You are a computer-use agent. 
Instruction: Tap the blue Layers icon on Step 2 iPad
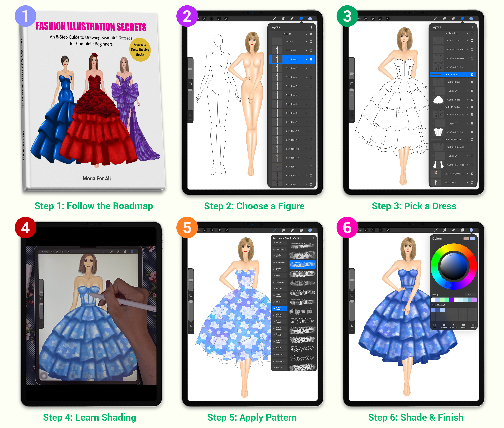tap(301, 19)
